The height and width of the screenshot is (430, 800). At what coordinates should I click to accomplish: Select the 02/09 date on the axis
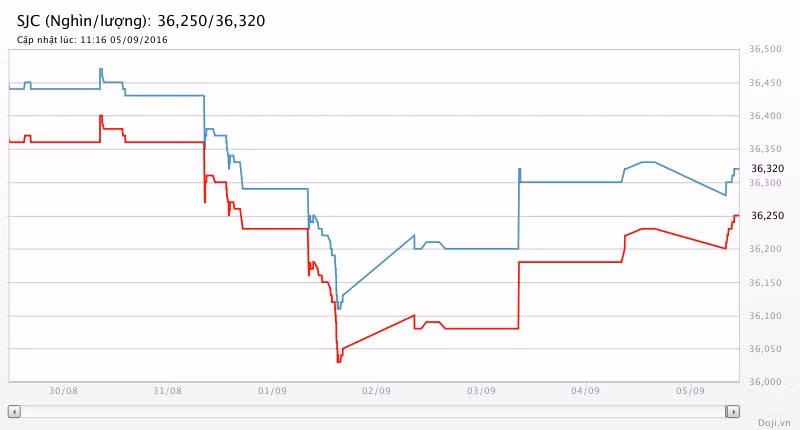click(x=376, y=391)
